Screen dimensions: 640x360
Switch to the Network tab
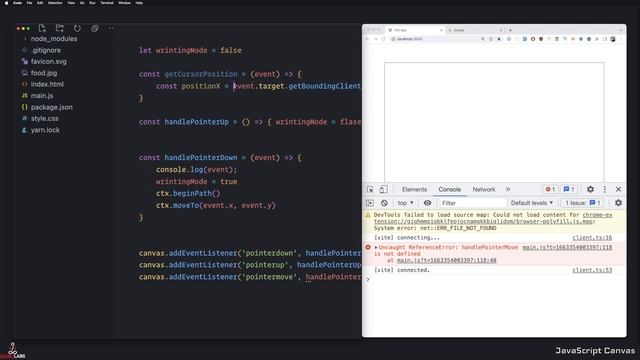tap(484, 189)
